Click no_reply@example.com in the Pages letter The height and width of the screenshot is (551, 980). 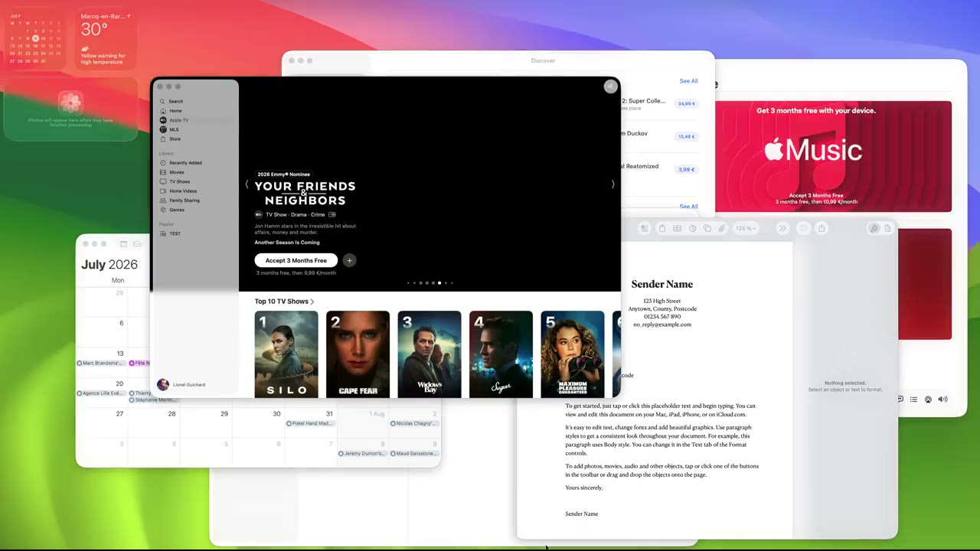(662, 324)
